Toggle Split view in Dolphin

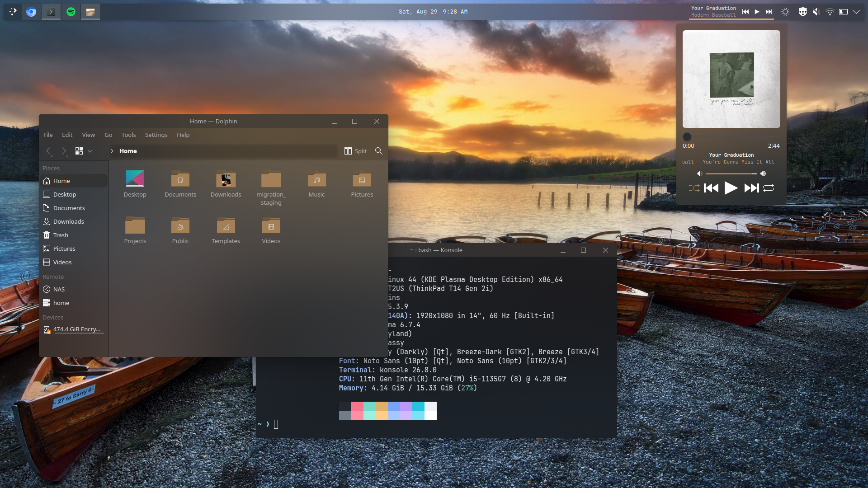[x=355, y=151]
